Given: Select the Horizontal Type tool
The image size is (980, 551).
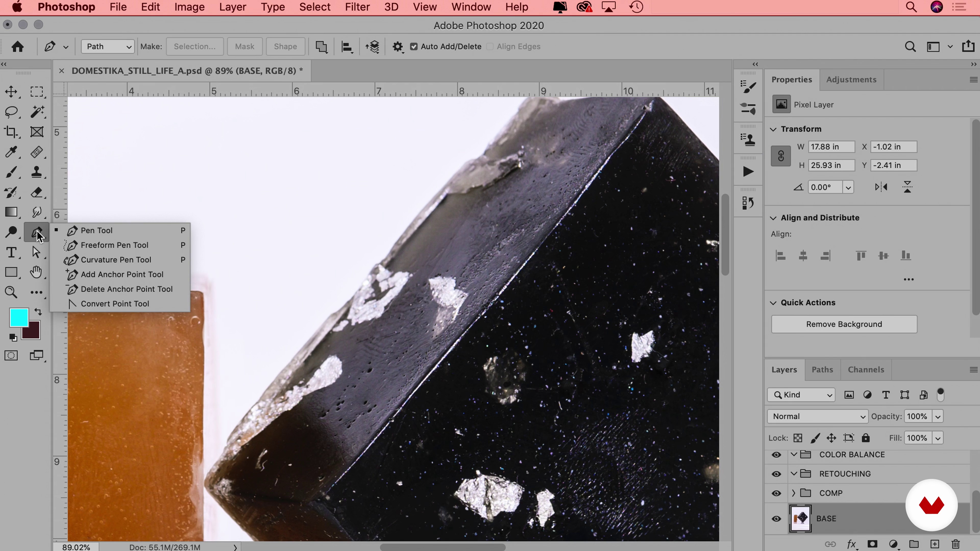Looking at the screenshot, I should 11,252.
